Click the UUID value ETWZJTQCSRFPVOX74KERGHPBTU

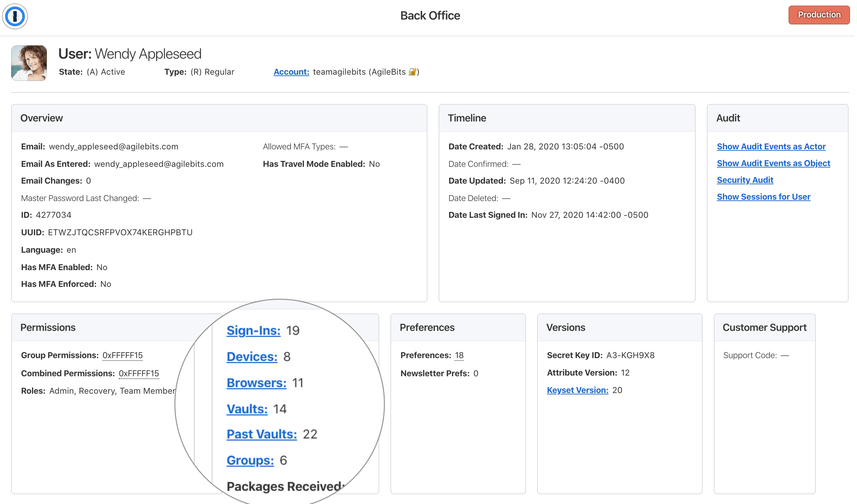tap(120, 232)
